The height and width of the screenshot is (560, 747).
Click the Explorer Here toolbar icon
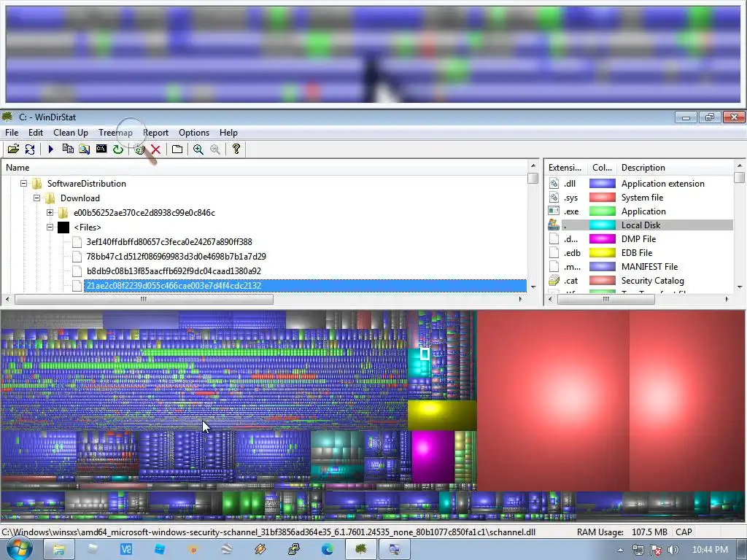coord(85,149)
